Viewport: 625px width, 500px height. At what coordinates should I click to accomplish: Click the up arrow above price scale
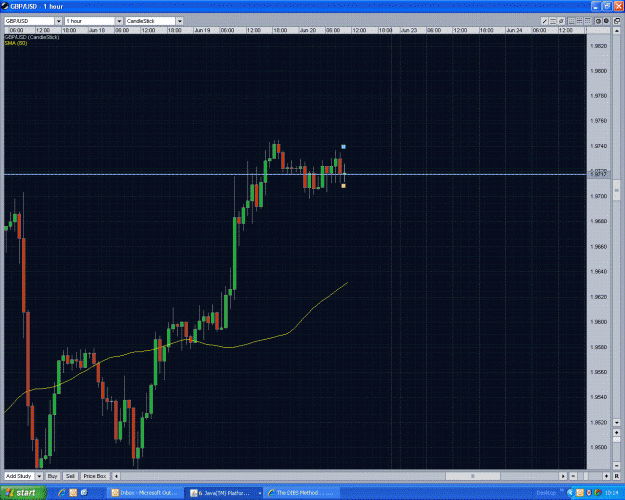click(617, 31)
